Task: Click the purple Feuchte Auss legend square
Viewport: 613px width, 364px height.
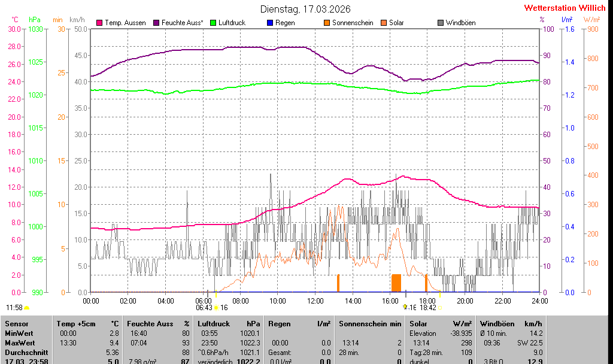Action: (x=156, y=23)
